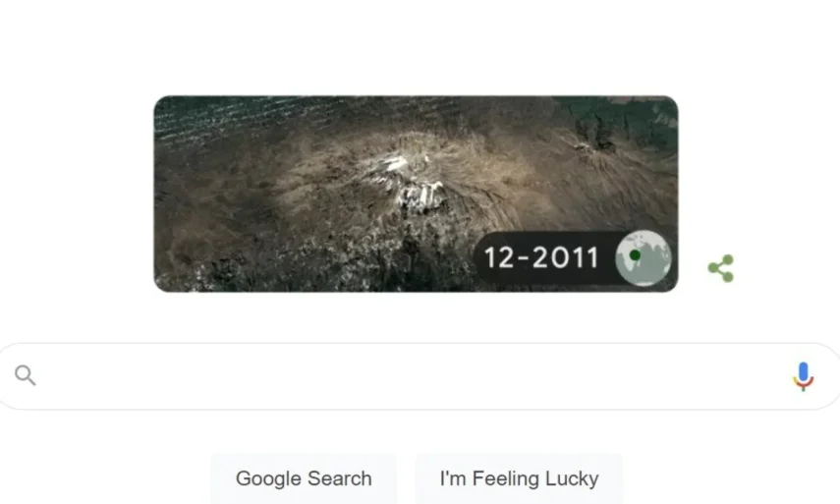Click the magnifying glass search icon

pyautogui.click(x=26, y=375)
